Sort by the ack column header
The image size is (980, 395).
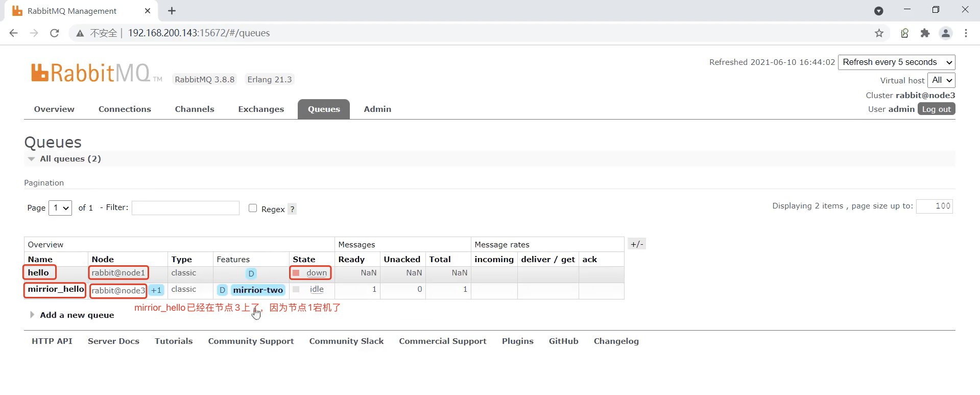pyautogui.click(x=589, y=260)
